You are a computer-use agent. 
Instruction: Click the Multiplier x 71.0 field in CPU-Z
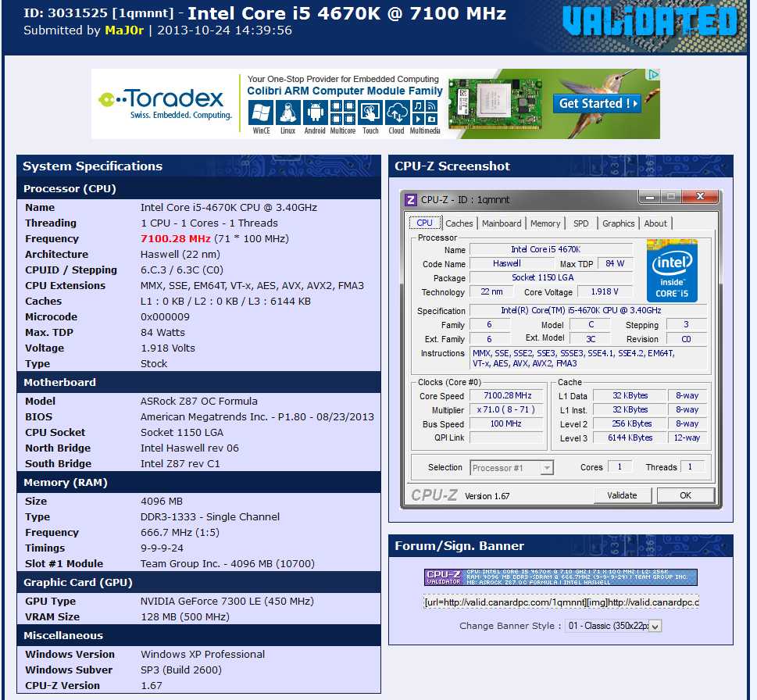tap(507, 409)
